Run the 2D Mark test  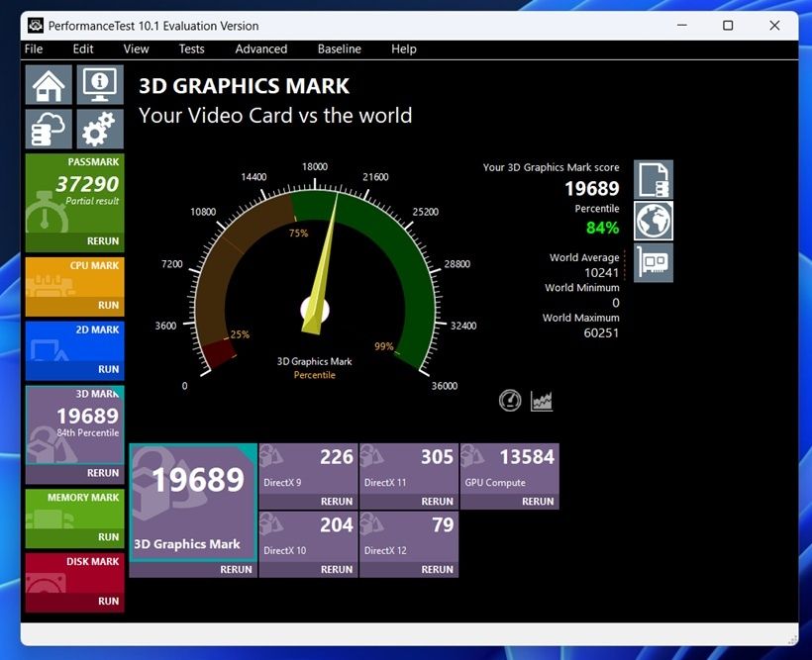108,370
